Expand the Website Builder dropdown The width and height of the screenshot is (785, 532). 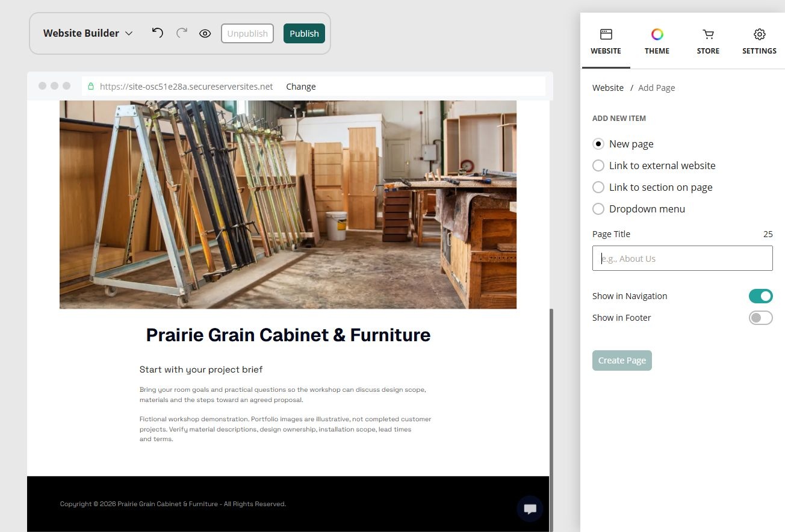(88, 33)
